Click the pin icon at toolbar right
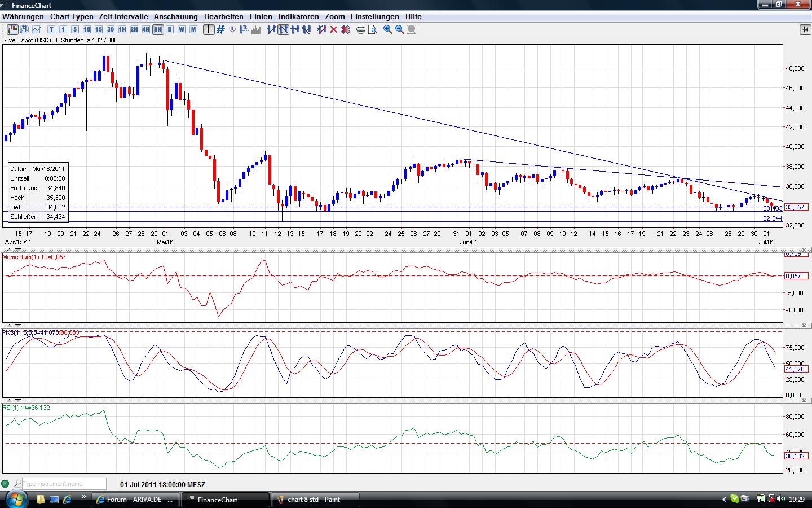This screenshot has width=812, height=508. 805,29
